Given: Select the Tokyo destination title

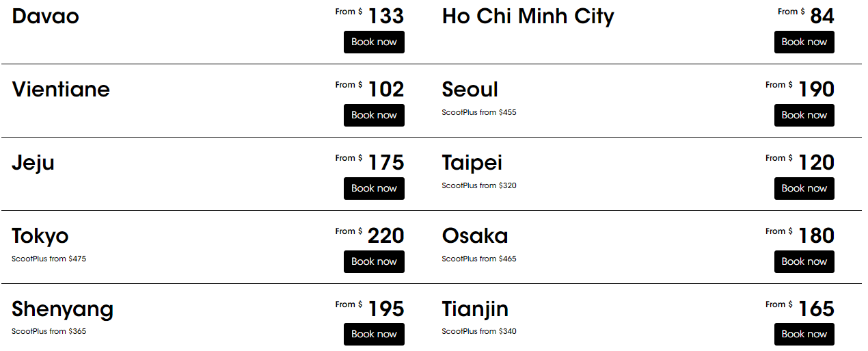Looking at the screenshot, I should tap(40, 236).
